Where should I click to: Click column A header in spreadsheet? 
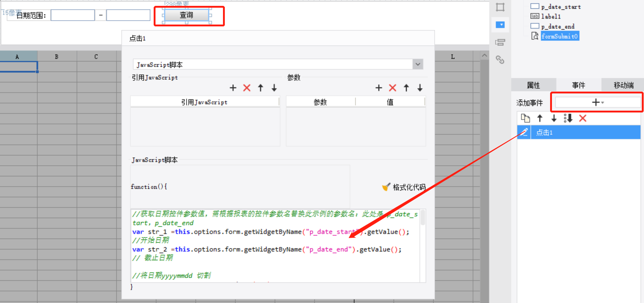(x=17, y=56)
